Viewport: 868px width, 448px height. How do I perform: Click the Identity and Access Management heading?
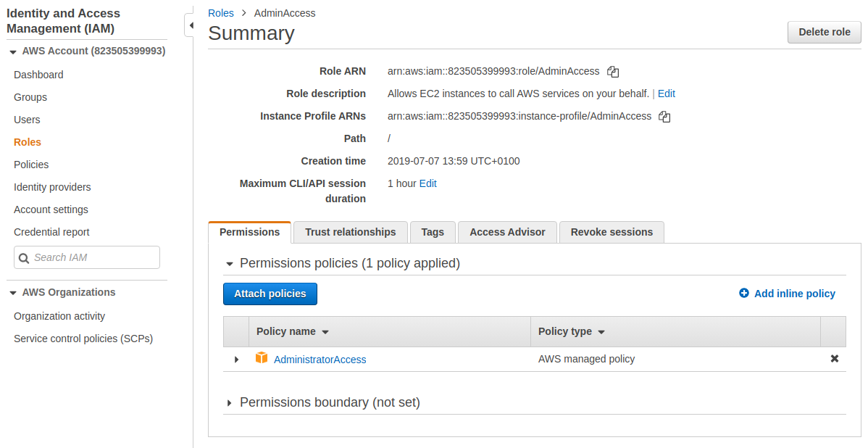click(x=63, y=21)
